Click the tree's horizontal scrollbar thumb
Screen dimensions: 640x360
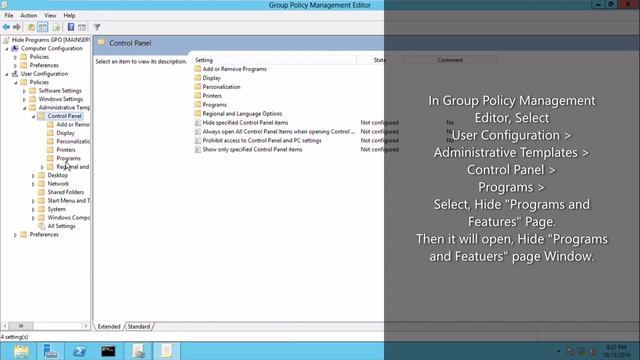coord(20,326)
